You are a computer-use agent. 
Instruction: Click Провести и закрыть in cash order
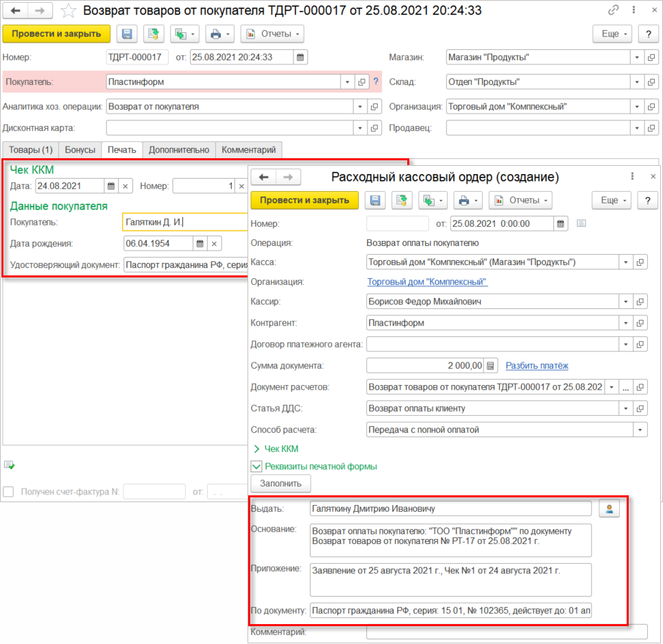(304, 200)
